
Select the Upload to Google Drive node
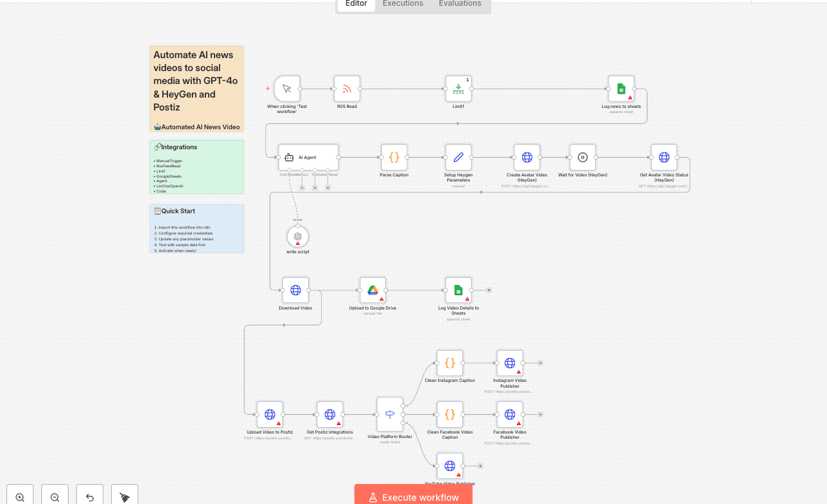[373, 291]
